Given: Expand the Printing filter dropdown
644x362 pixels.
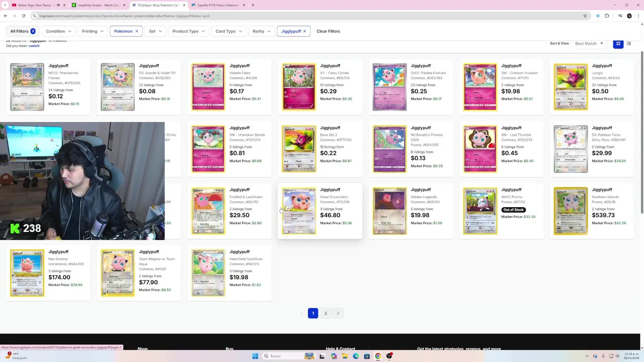Looking at the screenshot, I should coord(93,31).
